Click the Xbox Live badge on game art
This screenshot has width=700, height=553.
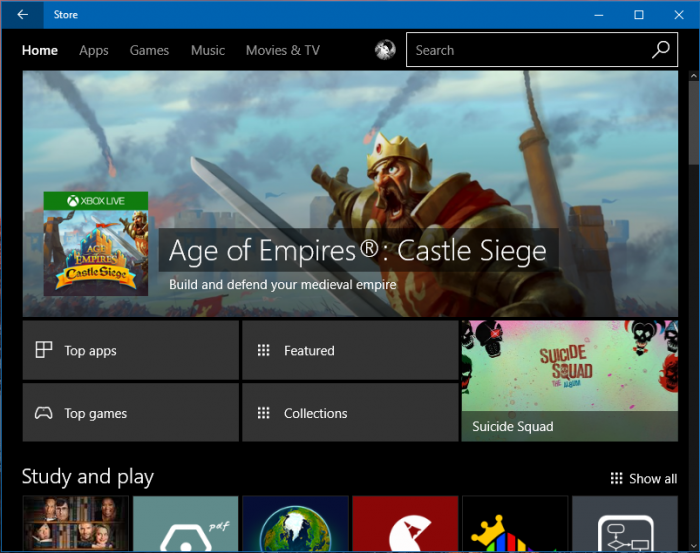coord(96,201)
